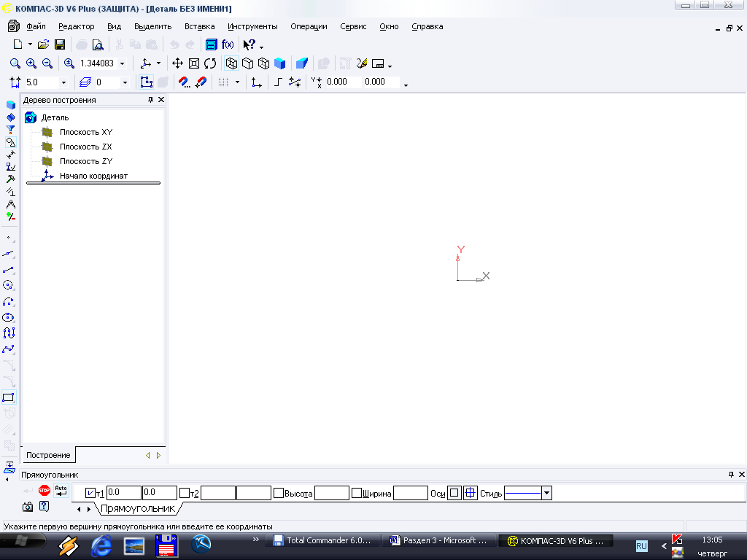Fit all to window icon
Image resolution: width=747 pixels, height=560 pixels.
[x=194, y=63]
